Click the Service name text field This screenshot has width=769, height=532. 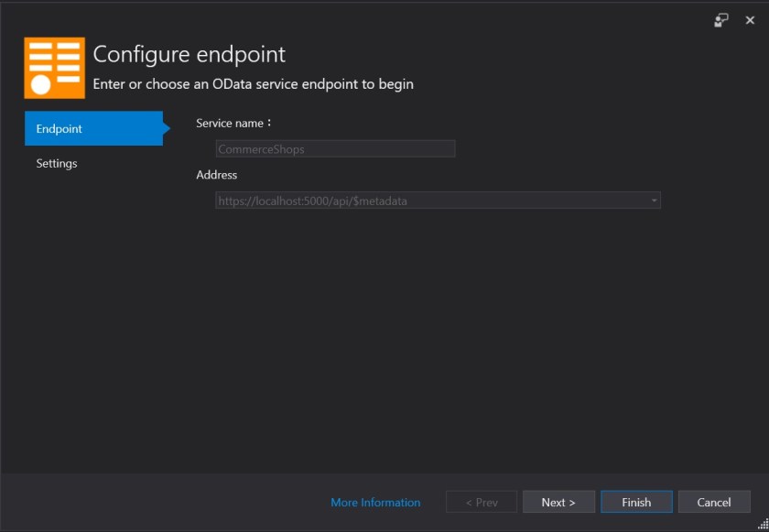335,149
